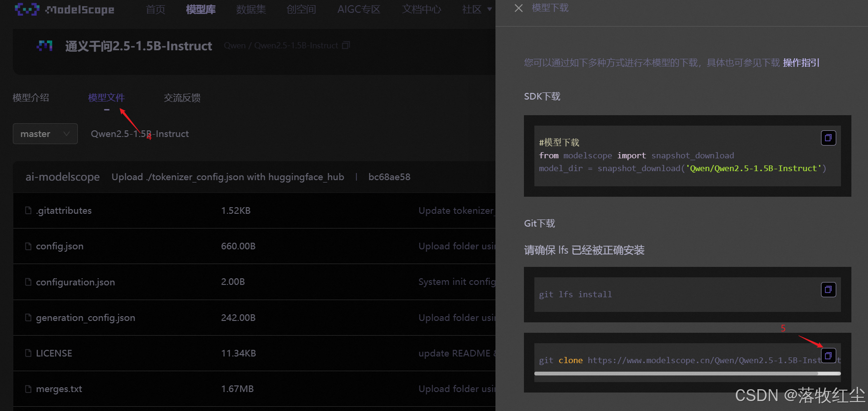
Task: Click the Qwen2.5-1.5B-Instruct breadcrumb path
Action: (x=140, y=134)
